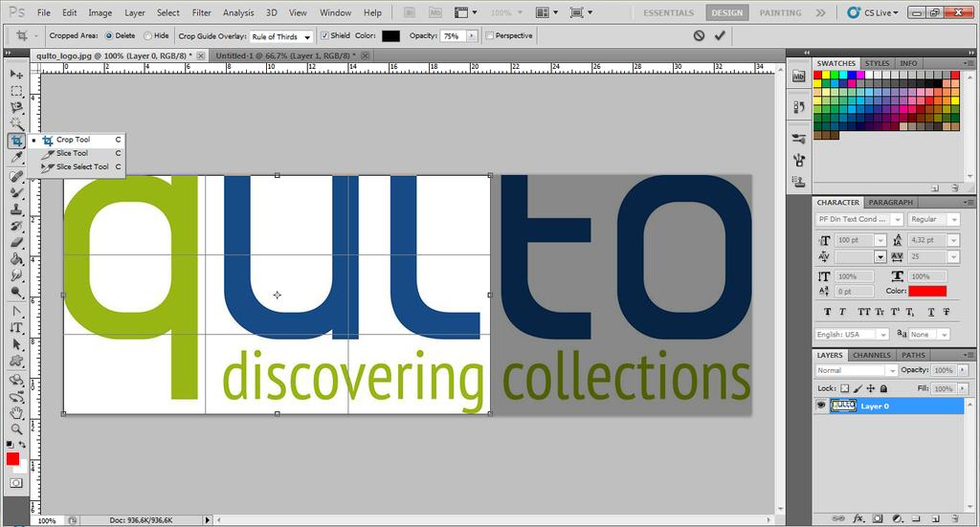
Task: Open the Analysis menu
Action: (x=238, y=12)
